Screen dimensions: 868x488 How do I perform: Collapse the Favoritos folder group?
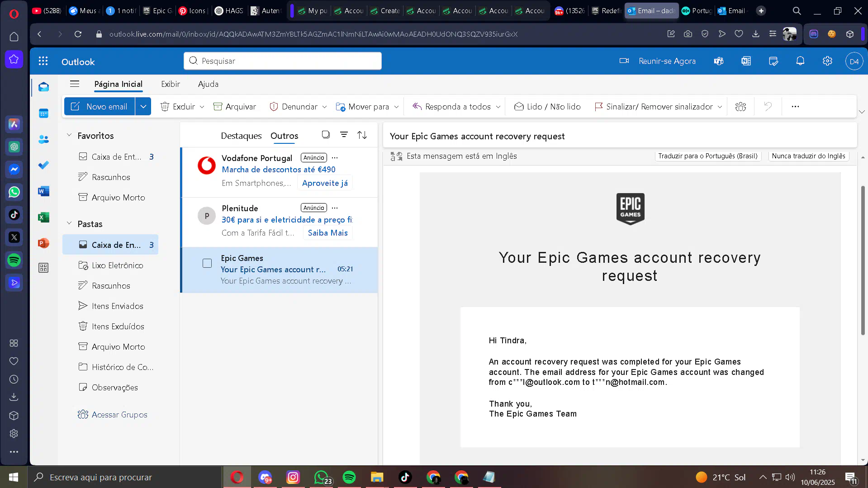pos(69,135)
